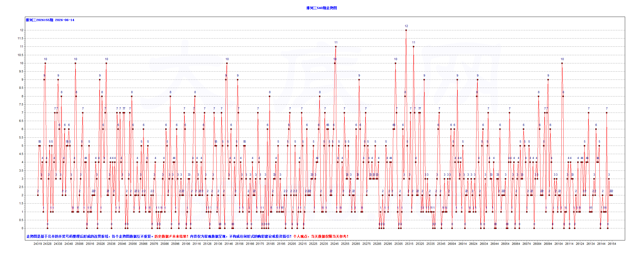Viewport: 644px width, 253px height.
Task: Click the red text 个人观点,当天数据仅限当天参考
Action: (x=321, y=236)
